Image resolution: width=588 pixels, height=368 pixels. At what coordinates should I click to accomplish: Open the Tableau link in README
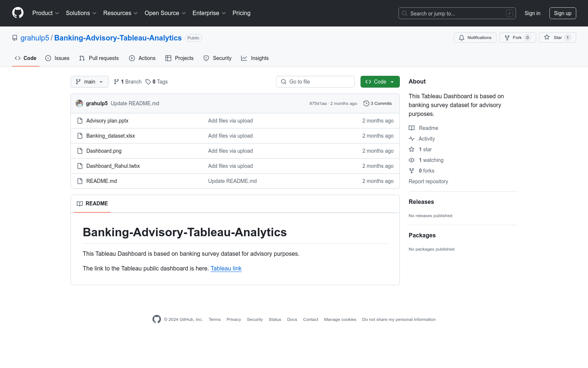[226, 269]
